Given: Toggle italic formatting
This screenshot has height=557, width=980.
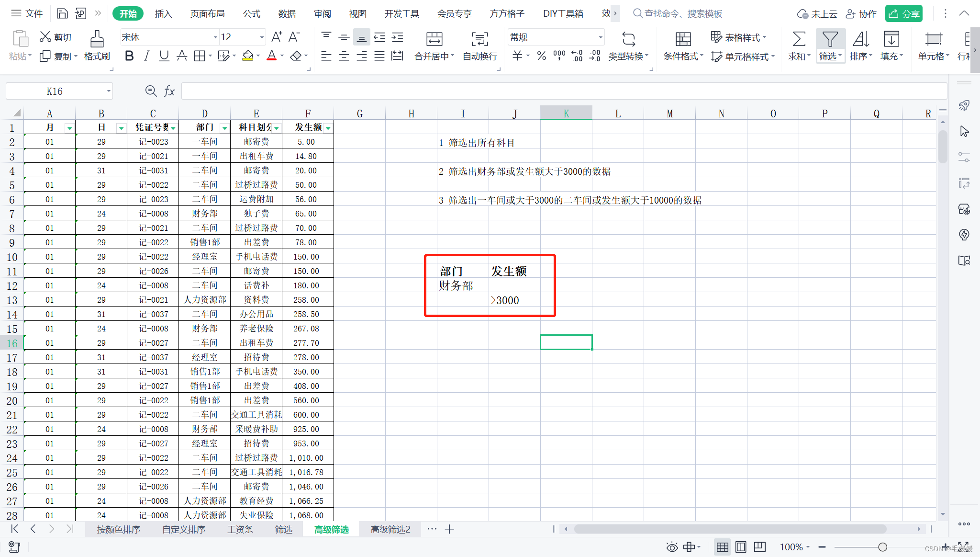Looking at the screenshot, I should pos(146,56).
